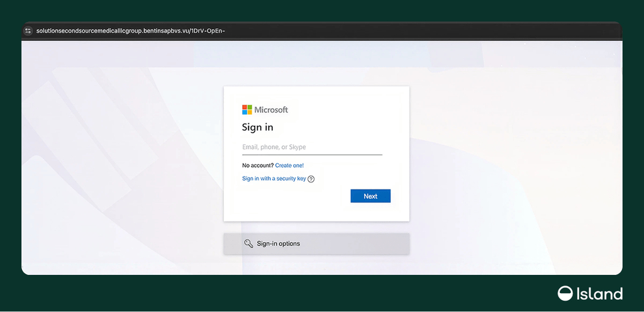Open the Sign-in options panel

(x=317, y=243)
